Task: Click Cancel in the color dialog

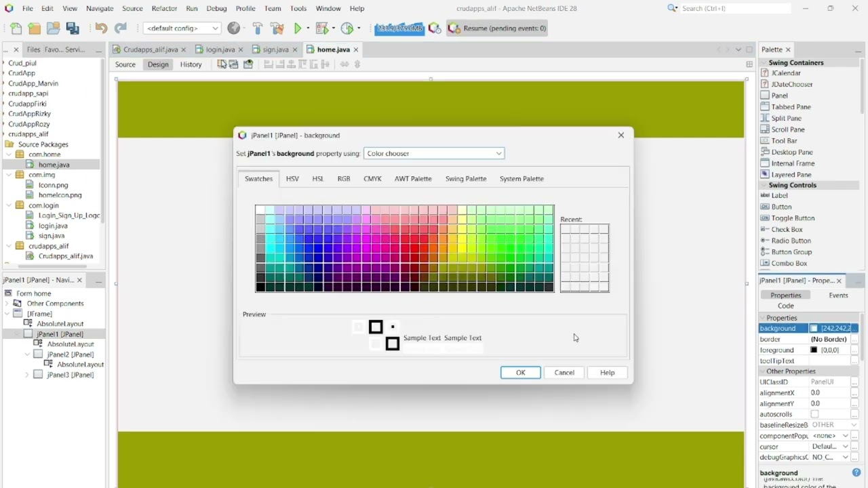Action: coord(564,373)
